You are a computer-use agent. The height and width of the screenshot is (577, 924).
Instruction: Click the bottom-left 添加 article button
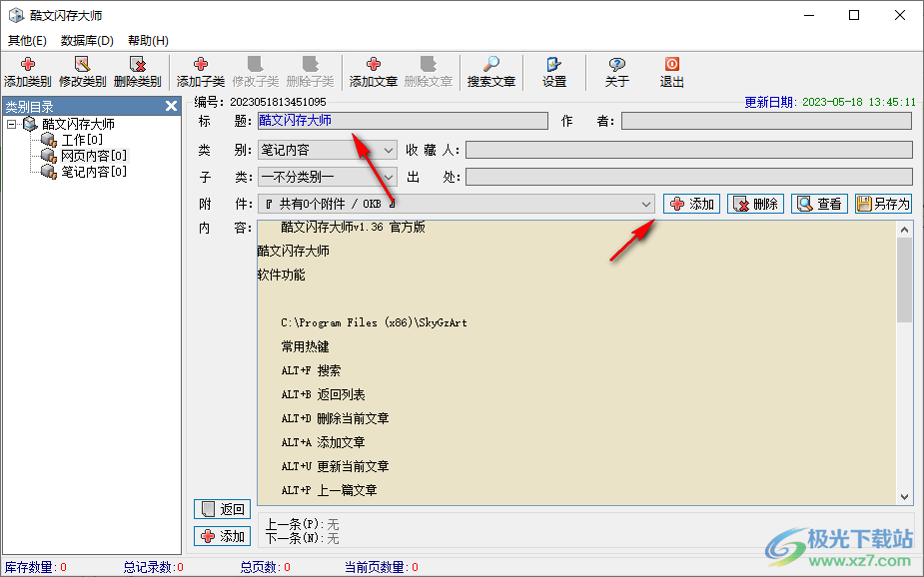pos(222,536)
